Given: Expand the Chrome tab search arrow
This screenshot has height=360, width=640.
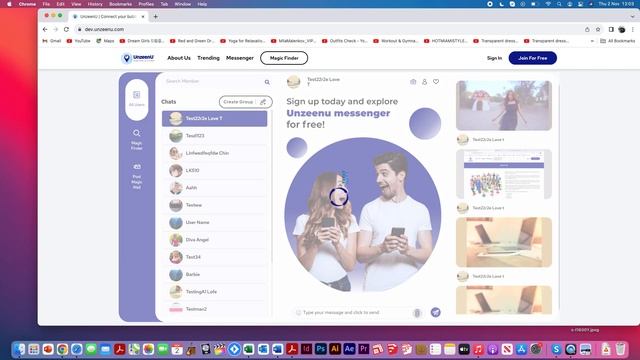Looking at the screenshot, I should pos(632,16).
